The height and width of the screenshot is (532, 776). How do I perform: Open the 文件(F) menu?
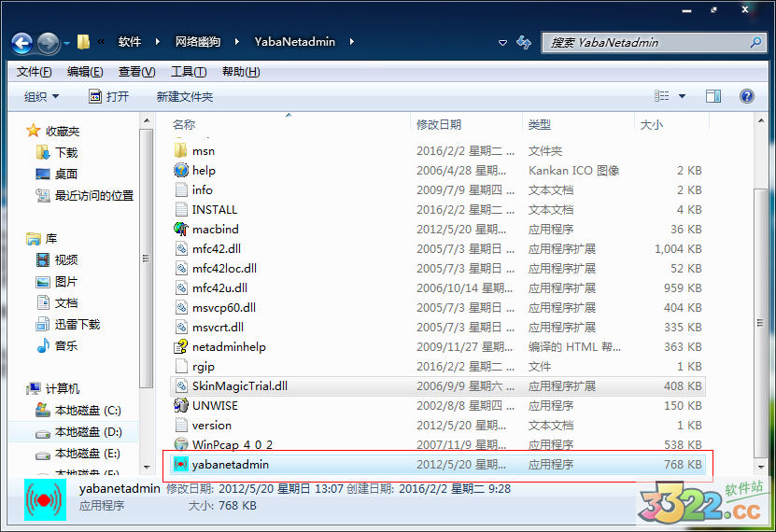click(35, 72)
